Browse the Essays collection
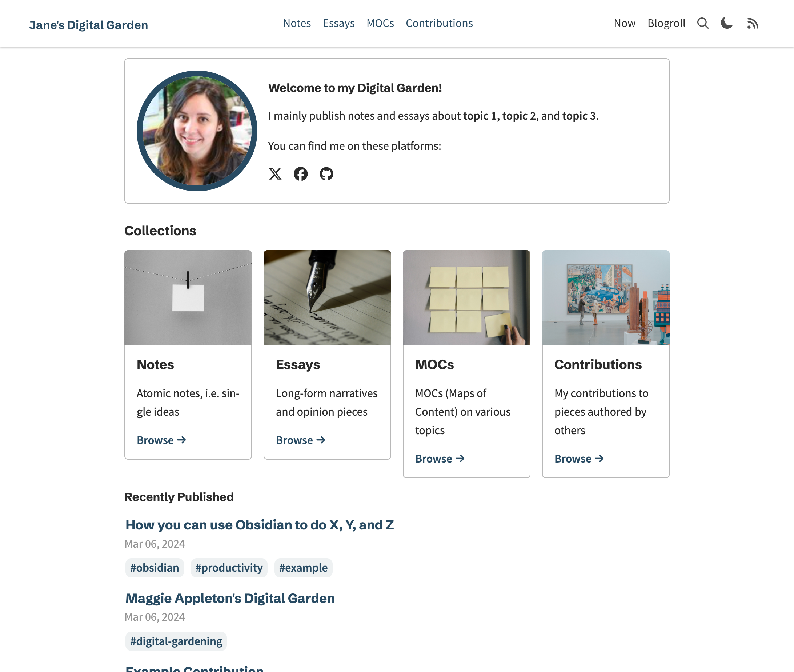The width and height of the screenshot is (794, 672). (x=301, y=440)
